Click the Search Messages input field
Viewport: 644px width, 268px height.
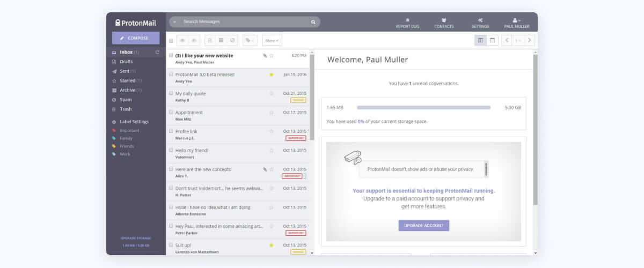point(244,22)
